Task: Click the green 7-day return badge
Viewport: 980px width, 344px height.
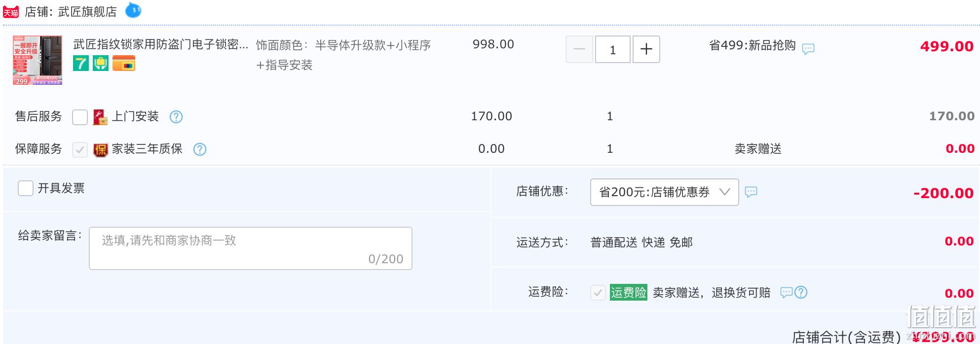Action: pyautogui.click(x=81, y=63)
